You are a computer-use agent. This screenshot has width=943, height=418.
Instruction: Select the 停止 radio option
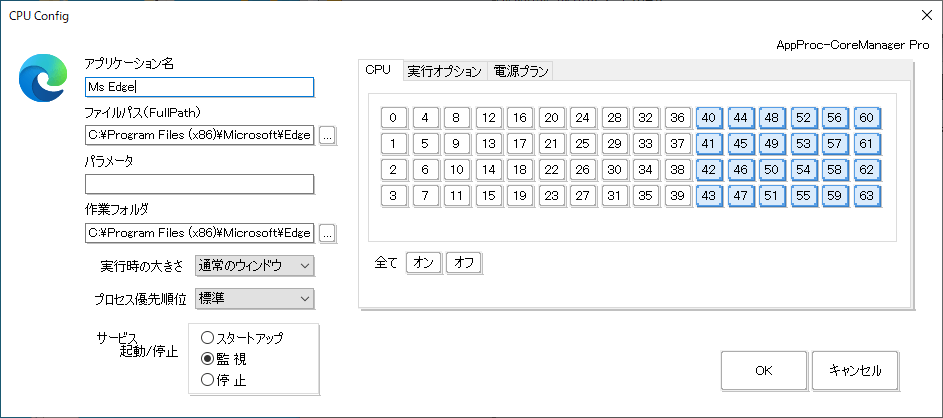click(208, 379)
